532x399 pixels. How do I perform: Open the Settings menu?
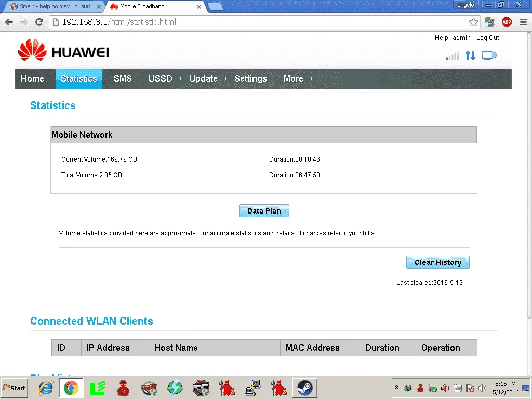pos(250,79)
